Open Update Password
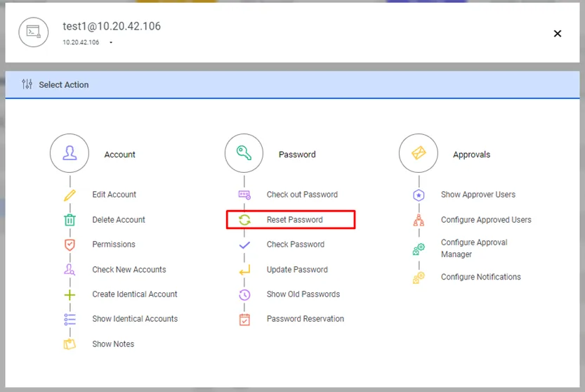Image resolution: width=585 pixels, height=392 pixels. [x=297, y=270]
